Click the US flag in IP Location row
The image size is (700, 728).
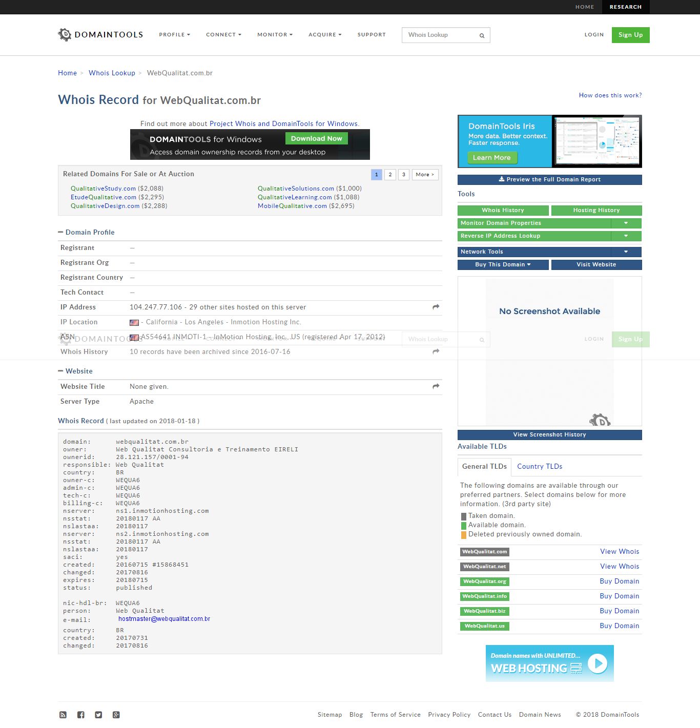point(134,322)
